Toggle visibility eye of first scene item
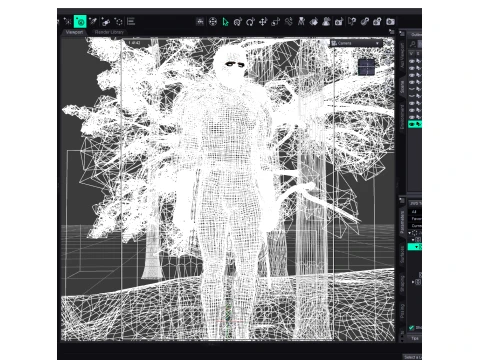 (412, 61)
